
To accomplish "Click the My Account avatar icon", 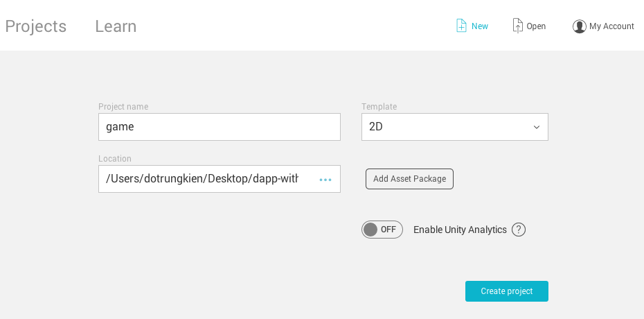I will [x=579, y=26].
